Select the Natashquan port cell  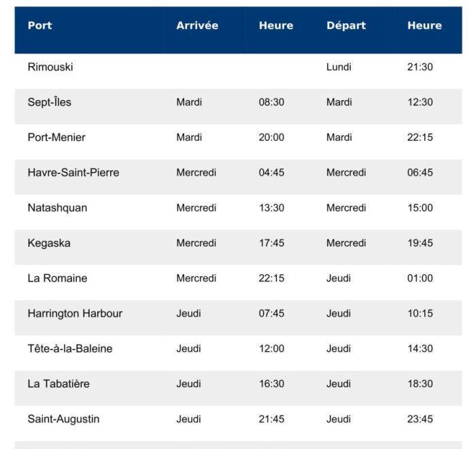pyautogui.click(x=57, y=208)
